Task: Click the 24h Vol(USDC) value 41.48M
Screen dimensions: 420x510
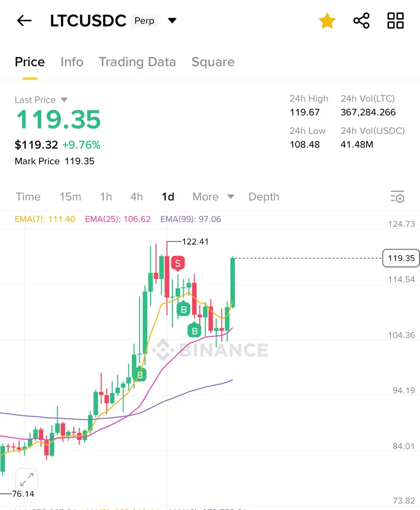Action: pyautogui.click(x=357, y=145)
